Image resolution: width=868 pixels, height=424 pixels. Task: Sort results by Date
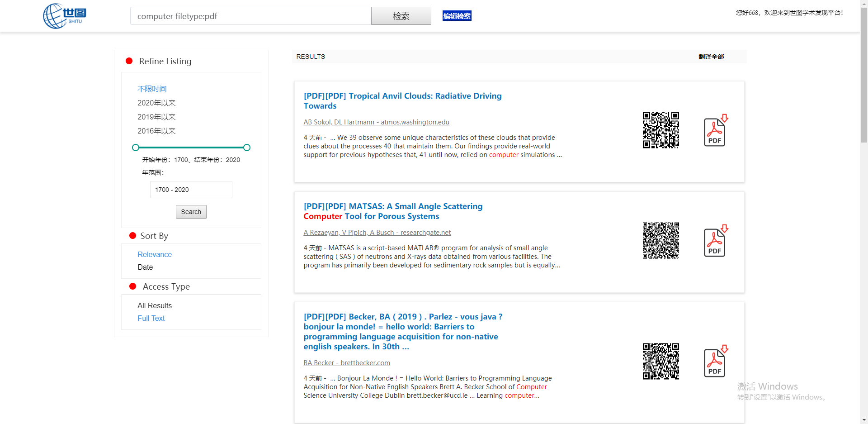(x=145, y=267)
